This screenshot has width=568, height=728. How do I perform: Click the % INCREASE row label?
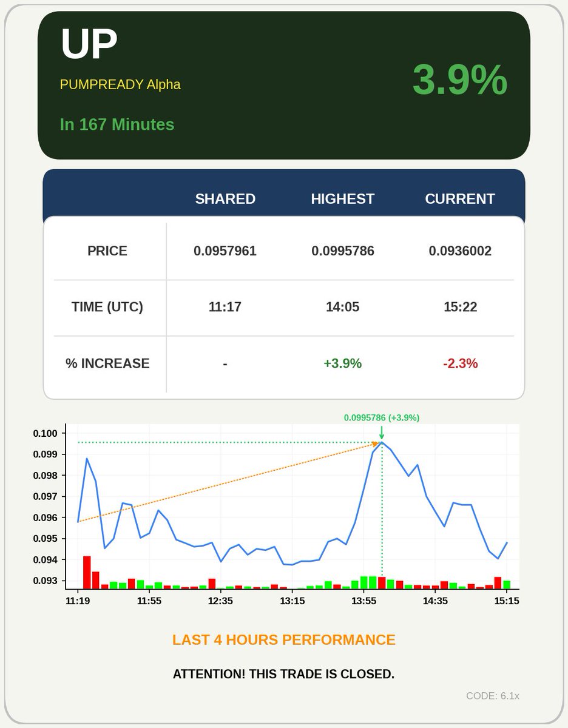pyautogui.click(x=107, y=363)
